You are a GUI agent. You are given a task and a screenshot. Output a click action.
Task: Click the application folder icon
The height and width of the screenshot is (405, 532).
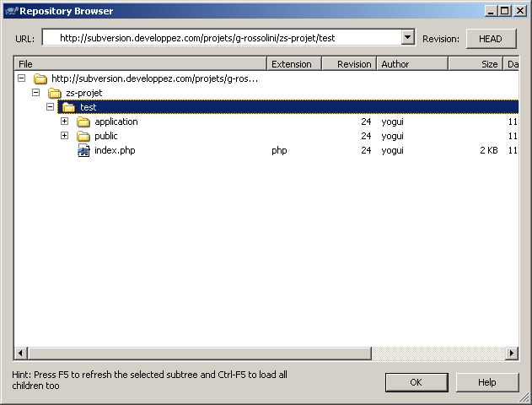(83, 121)
